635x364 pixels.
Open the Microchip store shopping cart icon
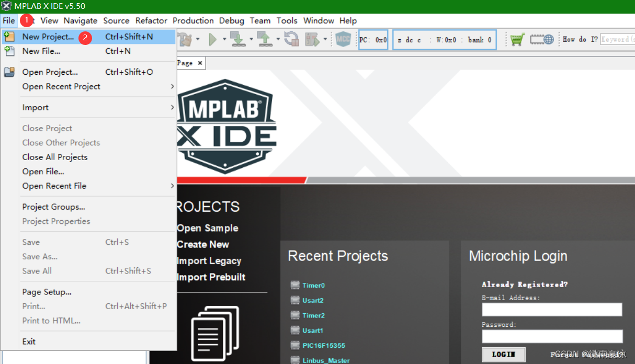pos(517,39)
